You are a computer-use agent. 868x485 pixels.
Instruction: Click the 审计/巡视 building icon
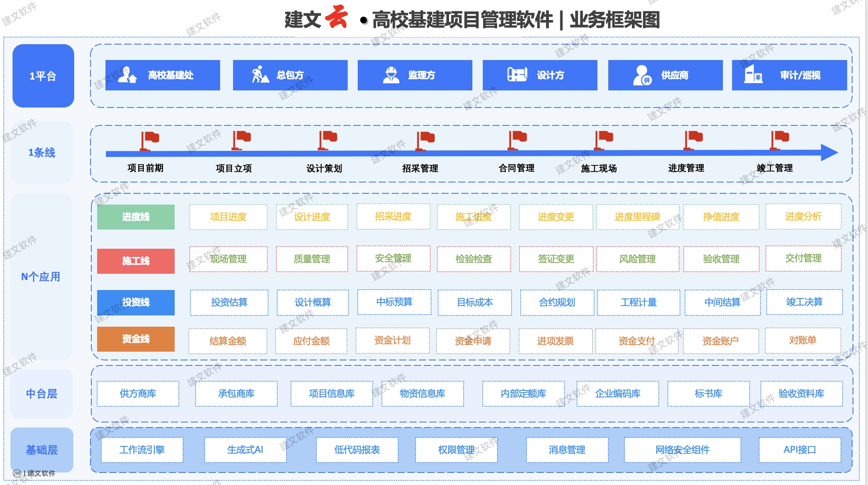[753, 75]
